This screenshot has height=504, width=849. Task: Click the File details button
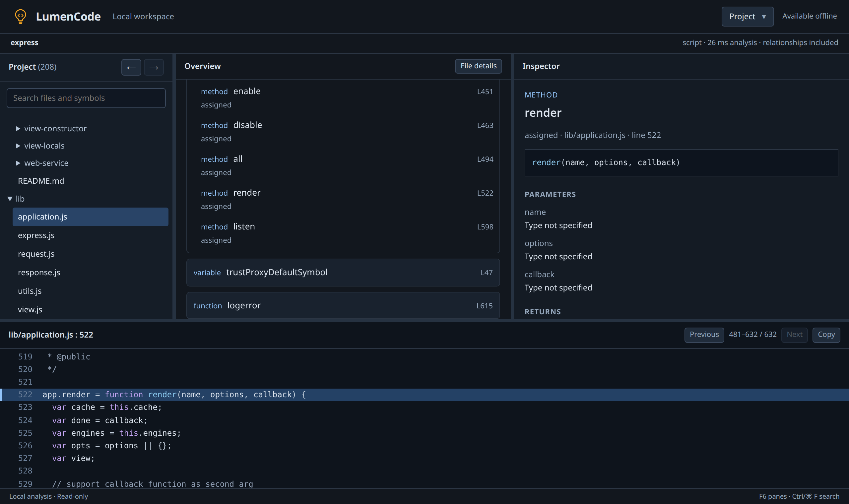(x=478, y=66)
